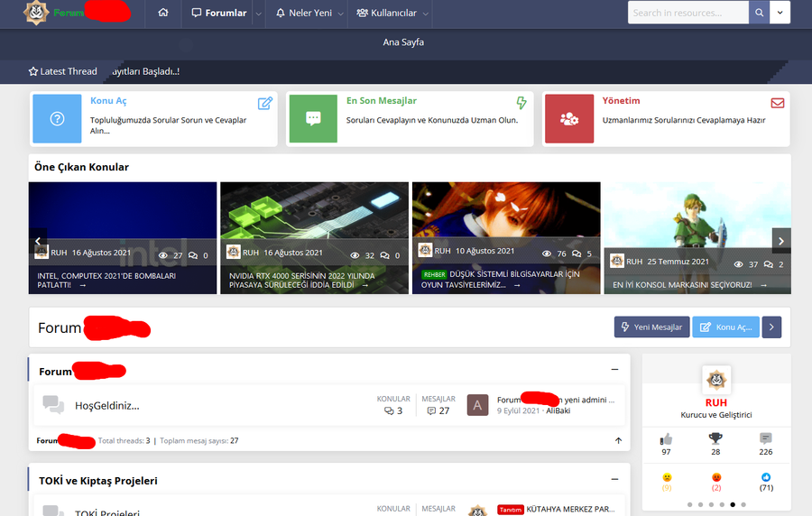The width and height of the screenshot is (812, 516).
Task: Open the Neler Yeni menu
Action: coord(303,13)
